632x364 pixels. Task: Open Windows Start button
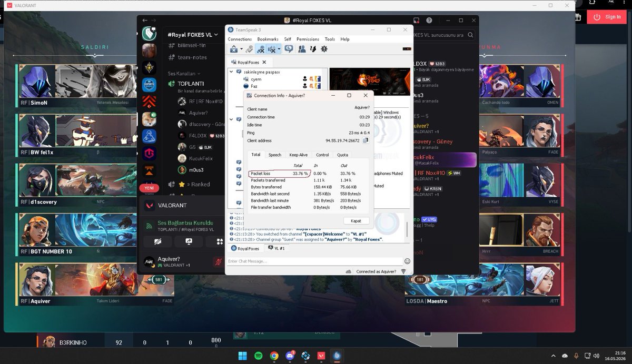(x=243, y=356)
